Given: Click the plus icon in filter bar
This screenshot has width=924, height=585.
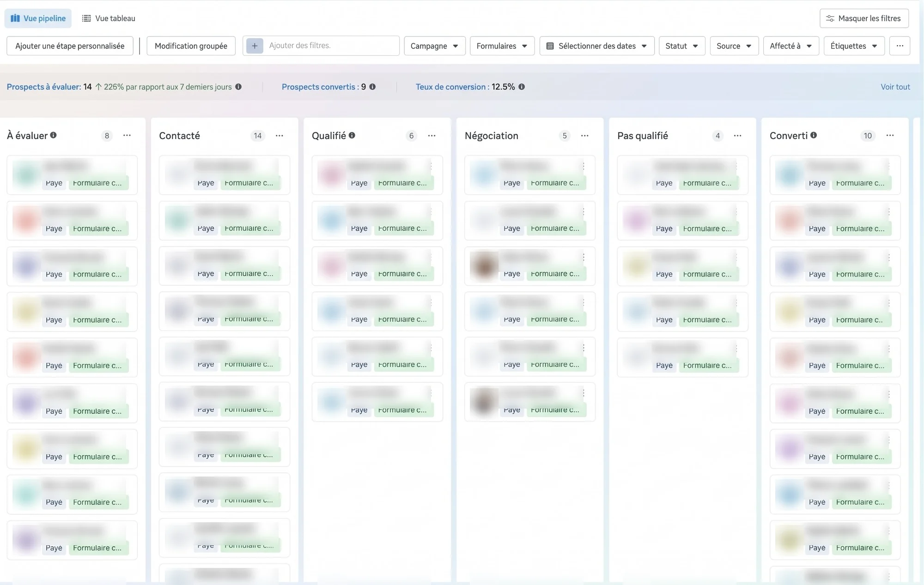Looking at the screenshot, I should [255, 46].
